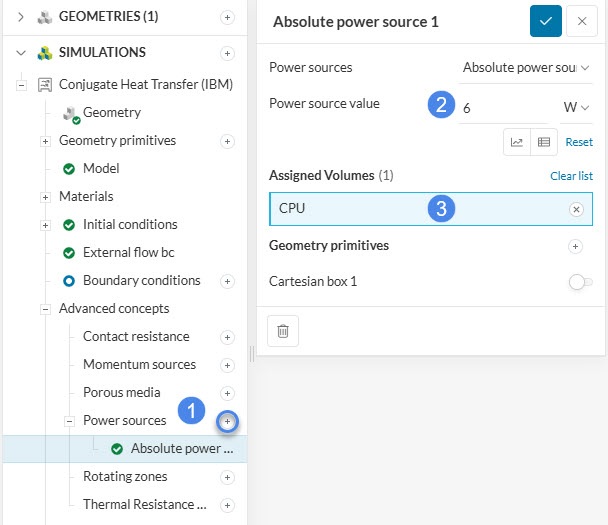
Task: Click the Reset link
Action: (579, 142)
